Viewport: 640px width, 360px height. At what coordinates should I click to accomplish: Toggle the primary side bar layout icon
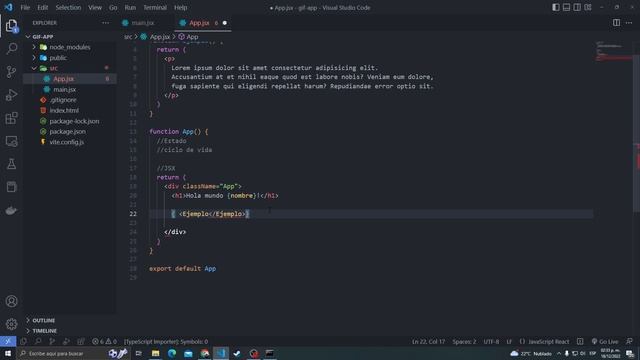tap(556, 7)
